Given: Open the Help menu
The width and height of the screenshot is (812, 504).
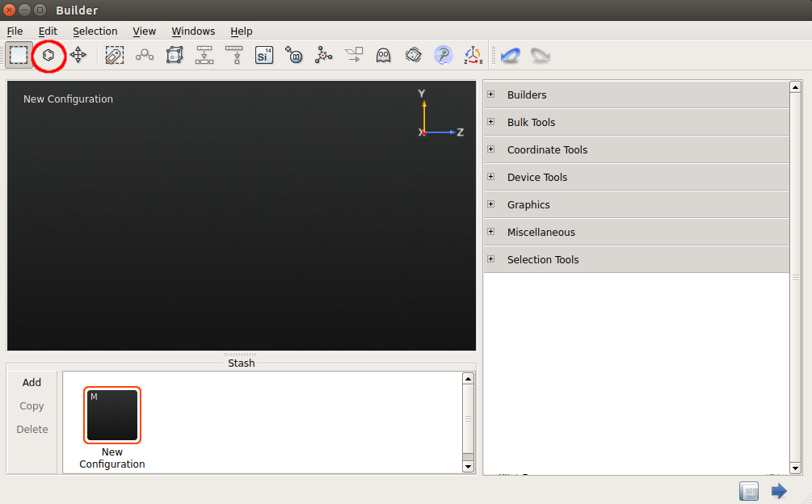Looking at the screenshot, I should point(242,31).
